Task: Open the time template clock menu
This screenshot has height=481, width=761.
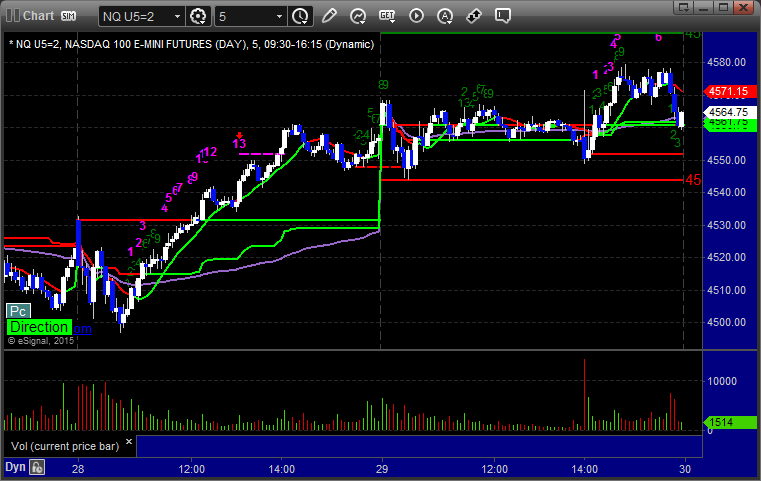Action: click(300, 16)
